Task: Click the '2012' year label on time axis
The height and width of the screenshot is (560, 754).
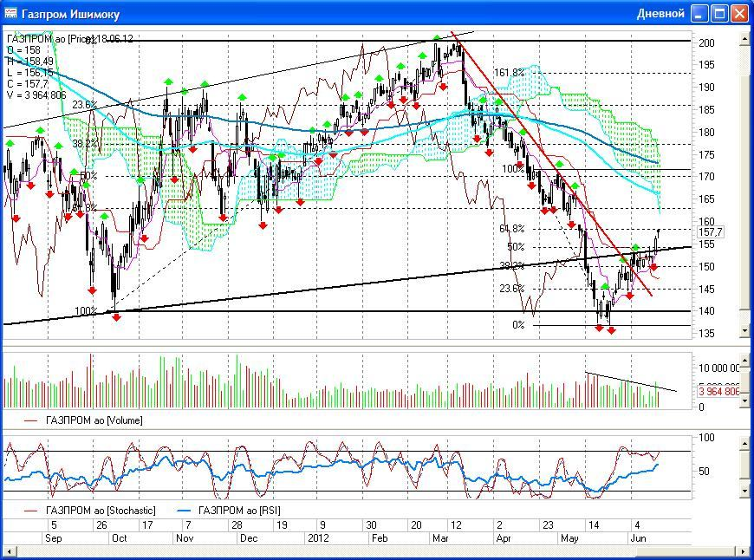Action: coord(318,537)
